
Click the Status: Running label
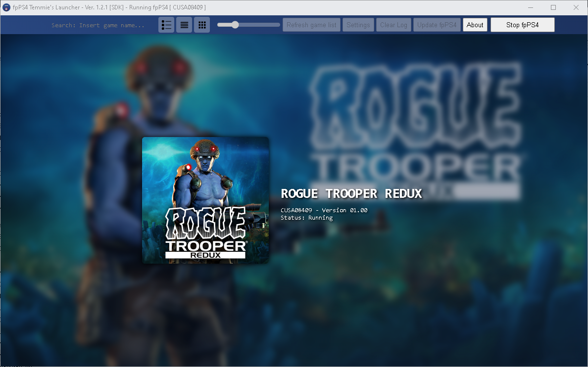pos(306,217)
